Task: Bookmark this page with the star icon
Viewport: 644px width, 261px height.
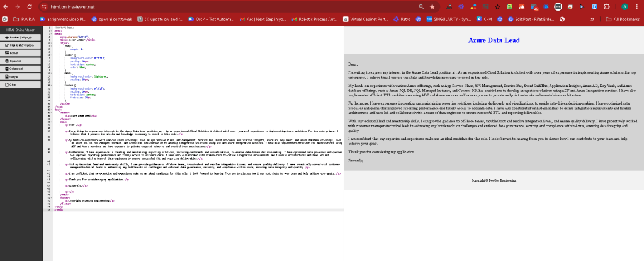Action: (432, 6)
